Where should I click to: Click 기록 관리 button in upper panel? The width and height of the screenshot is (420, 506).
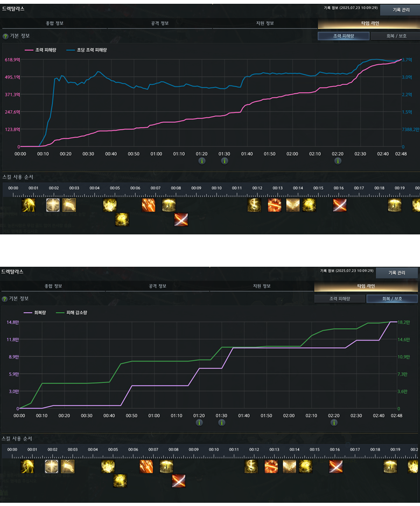[401, 10]
